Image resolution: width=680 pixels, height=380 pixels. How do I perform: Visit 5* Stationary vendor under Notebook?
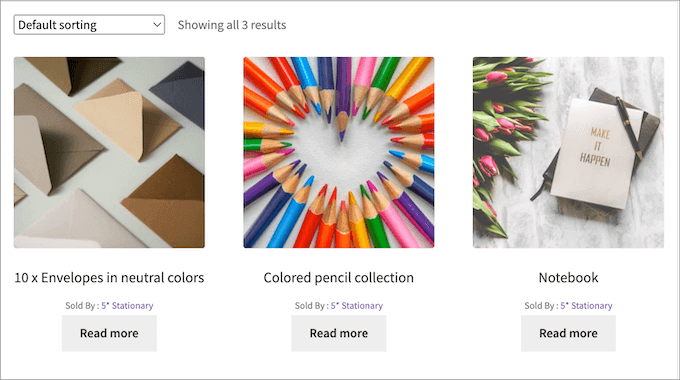tap(586, 305)
